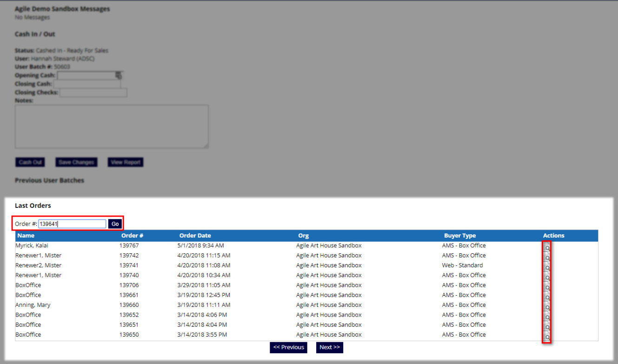Viewport: 618px width, 364px height.
Task: Click order number 139742
Action: pos(129,255)
